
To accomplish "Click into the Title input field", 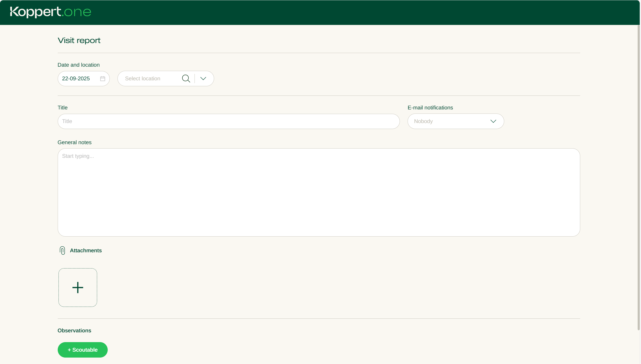I will [x=229, y=121].
